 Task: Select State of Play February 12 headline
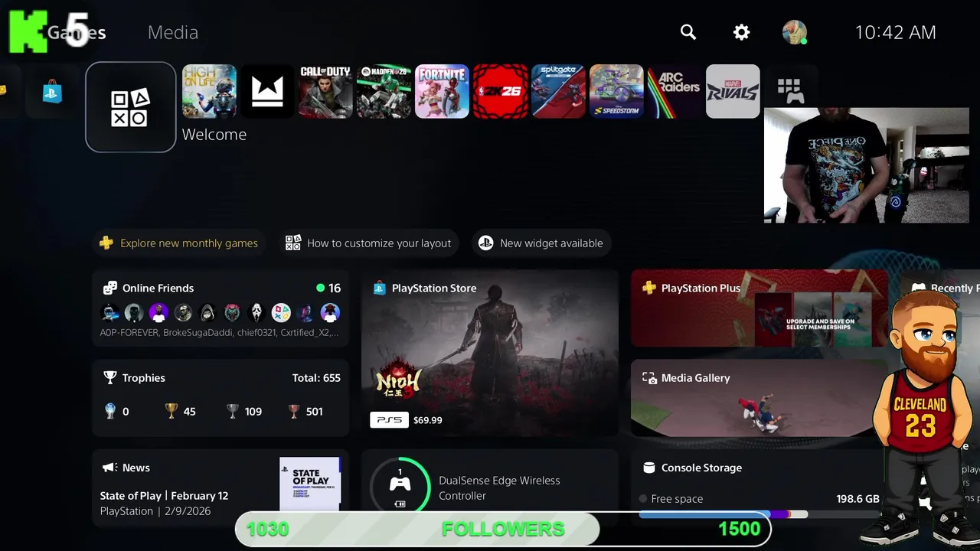[164, 496]
